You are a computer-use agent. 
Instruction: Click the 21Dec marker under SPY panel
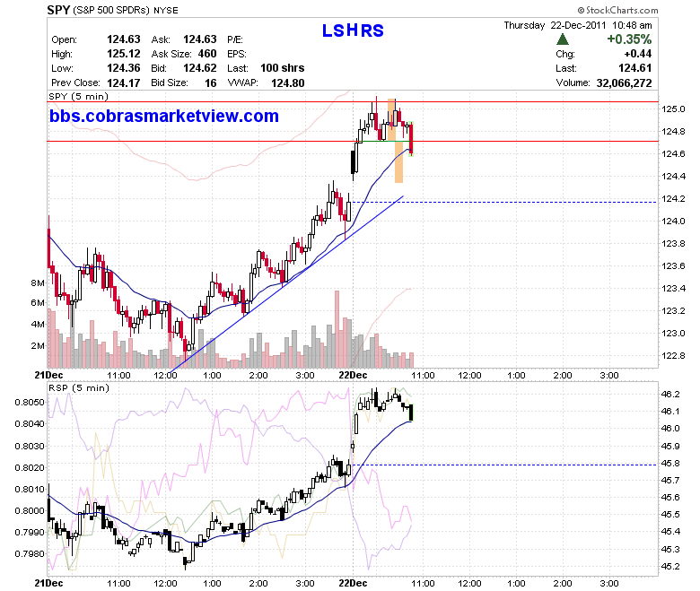pos(48,375)
